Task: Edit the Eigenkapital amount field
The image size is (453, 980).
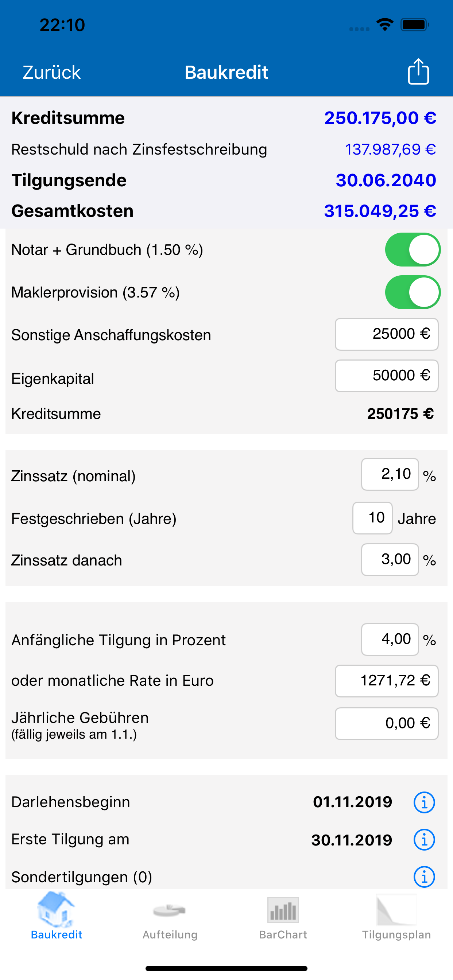Action: 386,376
